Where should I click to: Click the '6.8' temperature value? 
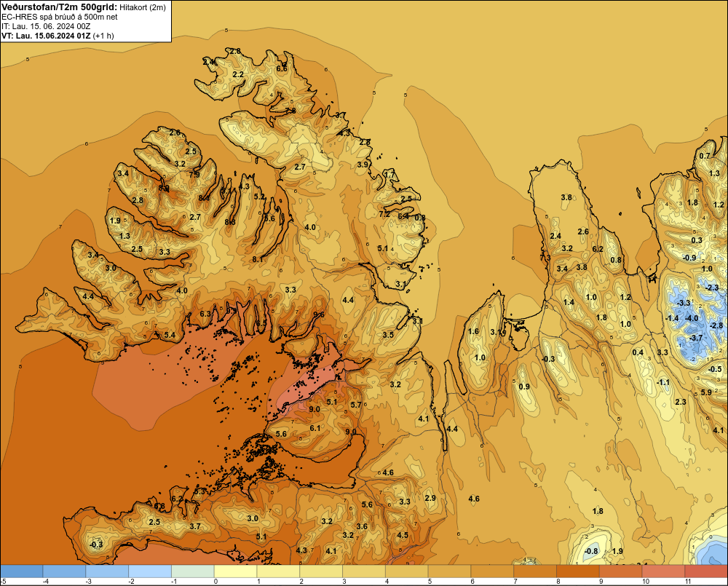(159, 506)
